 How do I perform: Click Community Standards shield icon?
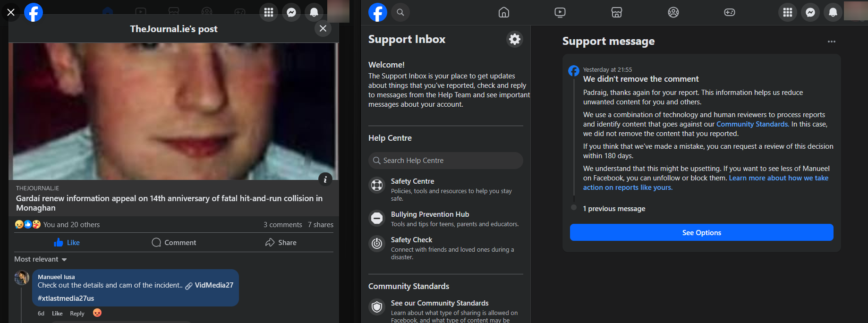point(377,307)
